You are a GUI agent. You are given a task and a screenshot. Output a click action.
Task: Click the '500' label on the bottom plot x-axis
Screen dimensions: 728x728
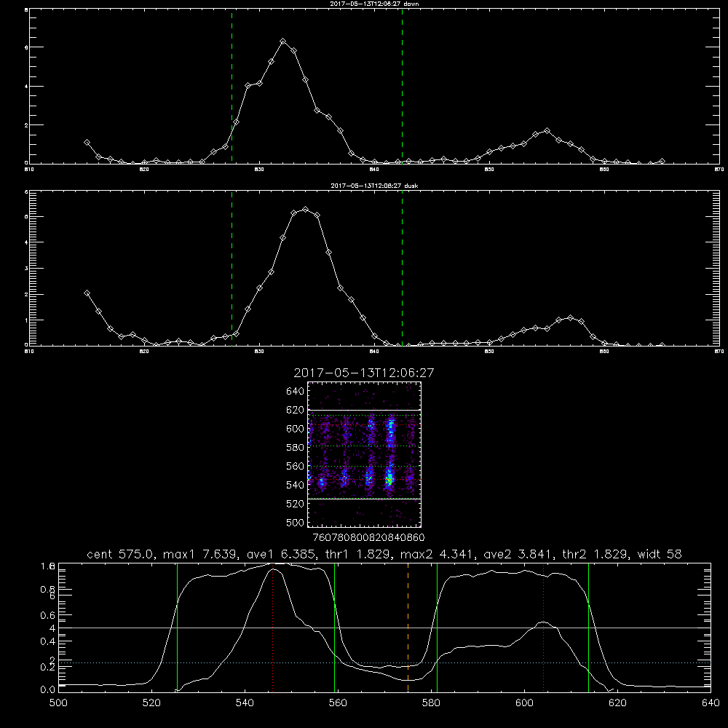[58, 703]
